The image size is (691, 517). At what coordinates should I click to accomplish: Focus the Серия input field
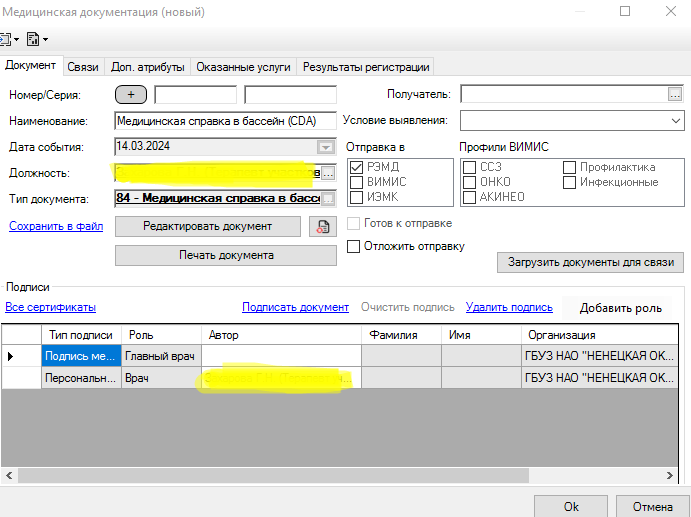click(290, 95)
